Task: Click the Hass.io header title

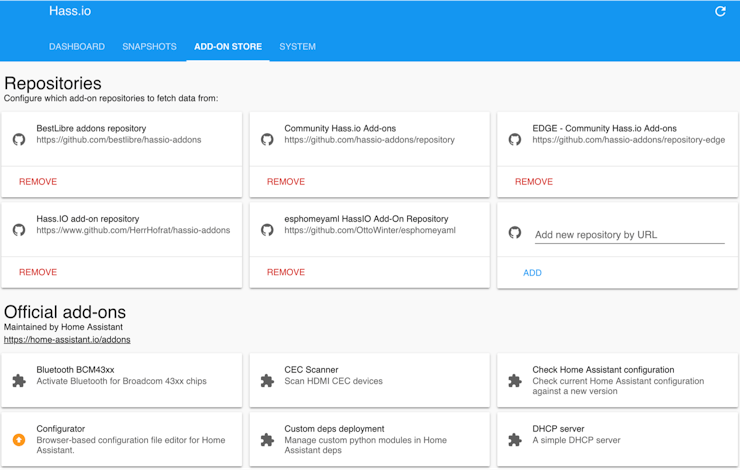Action: tap(70, 11)
